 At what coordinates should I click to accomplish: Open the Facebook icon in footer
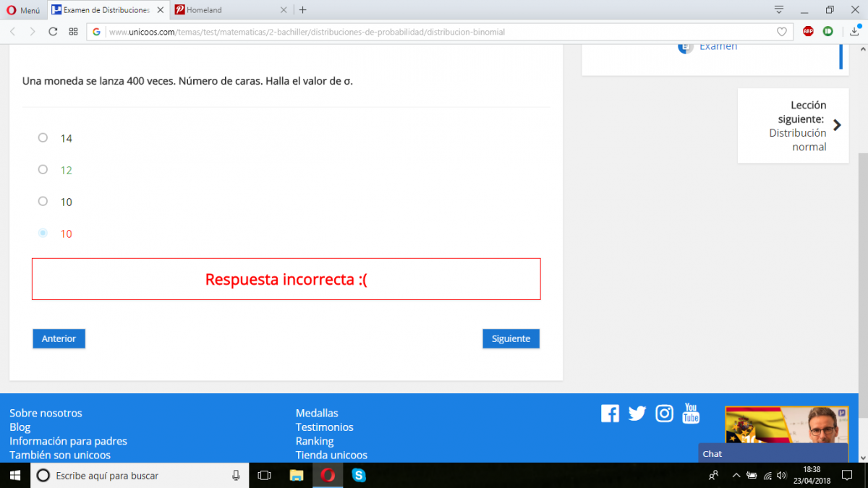(610, 414)
